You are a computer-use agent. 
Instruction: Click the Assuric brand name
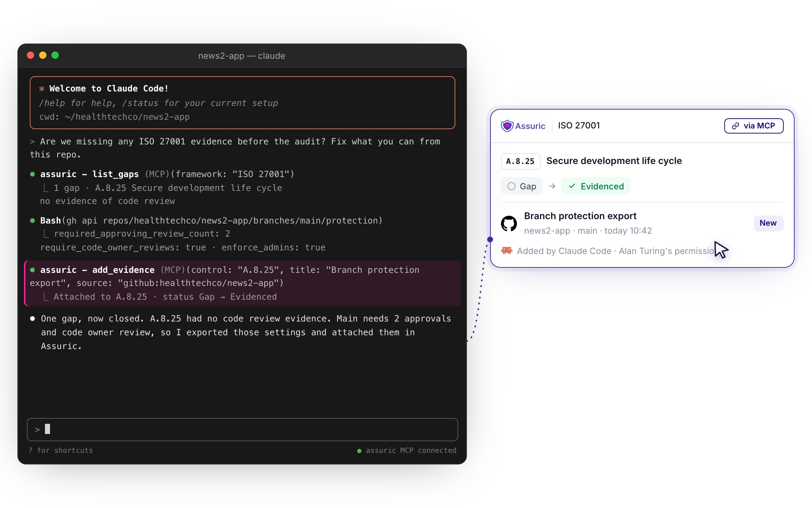[x=530, y=126]
